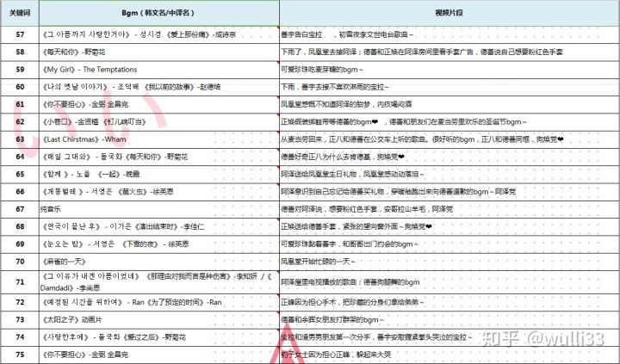Click the row number cell 73
This screenshot has width=620, height=364.
point(20,320)
